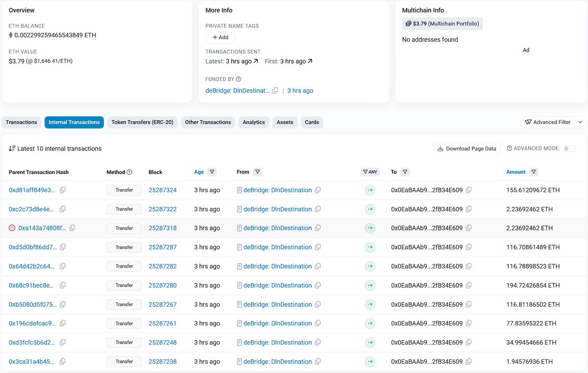Open block 25287280 link
The width and height of the screenshot is (588, 373).
pos(163,285)
